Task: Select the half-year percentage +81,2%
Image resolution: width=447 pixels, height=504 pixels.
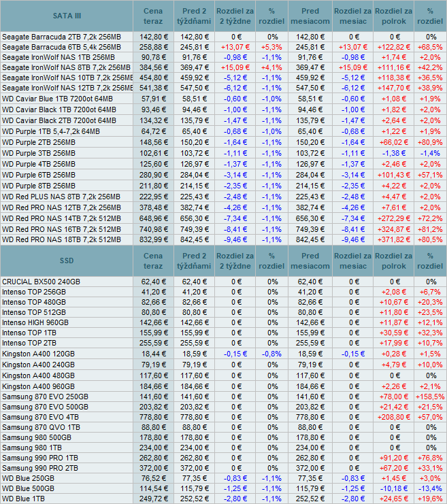Action: tap(430, 229)
